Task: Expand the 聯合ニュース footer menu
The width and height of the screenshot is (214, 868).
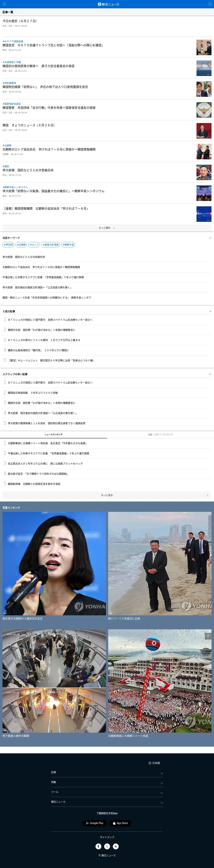Action: click(107, 802)
